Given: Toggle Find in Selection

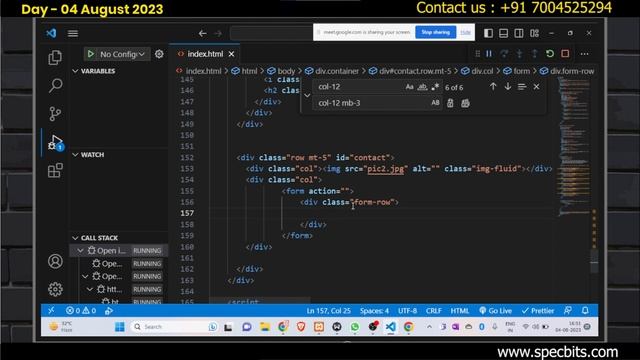Looking at the screenshot, I should click(522, 87).
